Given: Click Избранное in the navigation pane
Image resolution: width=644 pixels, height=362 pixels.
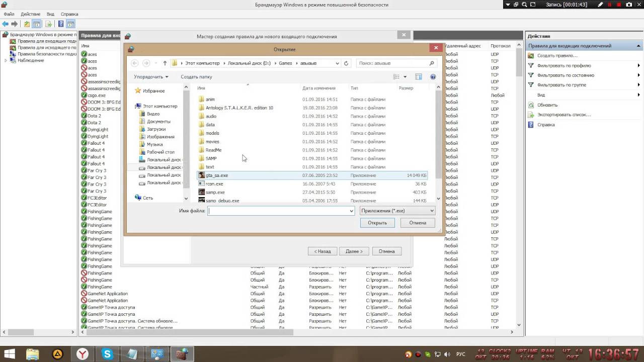Looking at the screenshot, I should tap(153, 91).
